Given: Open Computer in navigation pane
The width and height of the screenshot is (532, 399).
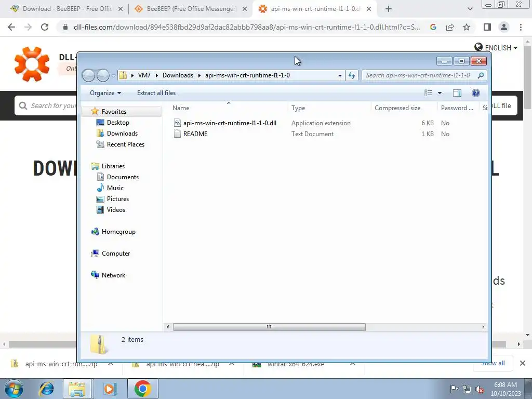Looking at the screenshot, I should pos(116,254).
